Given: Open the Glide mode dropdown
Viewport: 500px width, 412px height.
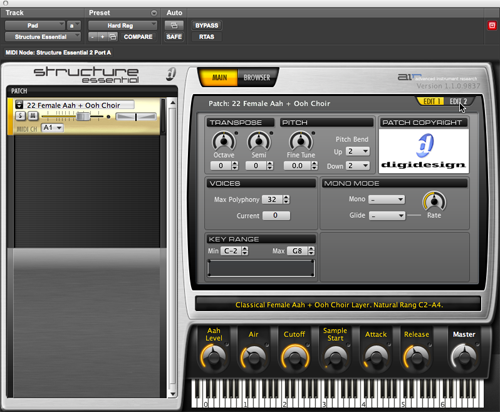Looking at the screenshot, I should pos(387,216).
